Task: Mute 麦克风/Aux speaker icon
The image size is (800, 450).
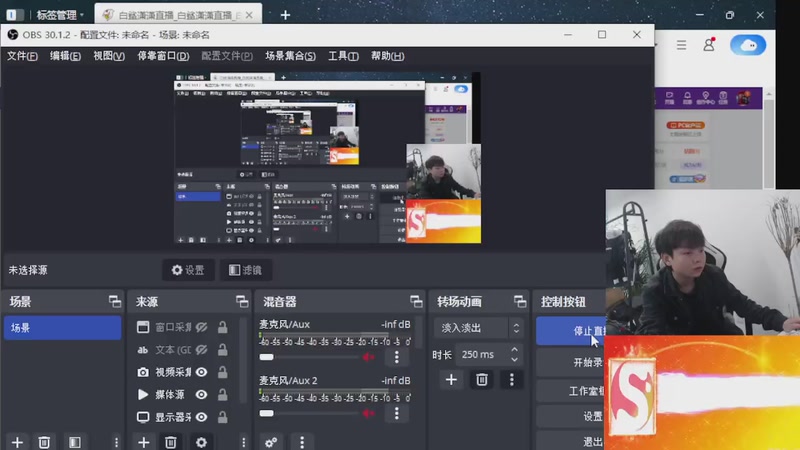Action: (x=368, y=357)
